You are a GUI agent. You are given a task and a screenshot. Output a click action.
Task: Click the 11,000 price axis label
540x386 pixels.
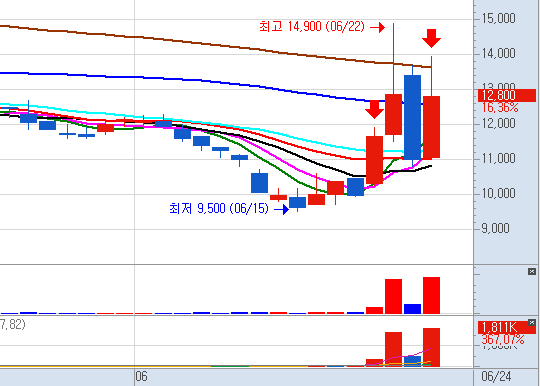[x=498, y=158]
